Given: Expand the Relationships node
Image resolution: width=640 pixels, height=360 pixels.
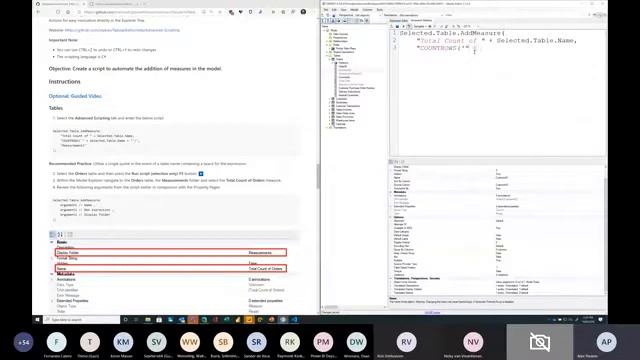Looking at the screenshot, I should coord(327,41).
